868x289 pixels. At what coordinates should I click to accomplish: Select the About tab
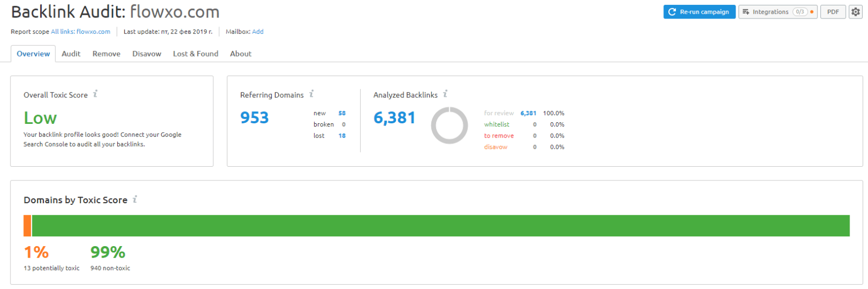coord(241,54)
